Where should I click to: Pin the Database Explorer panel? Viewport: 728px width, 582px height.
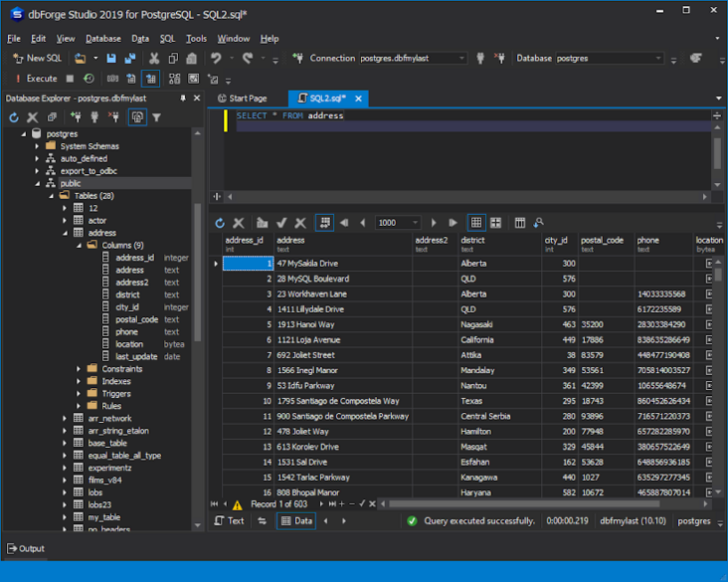(183, 98)
